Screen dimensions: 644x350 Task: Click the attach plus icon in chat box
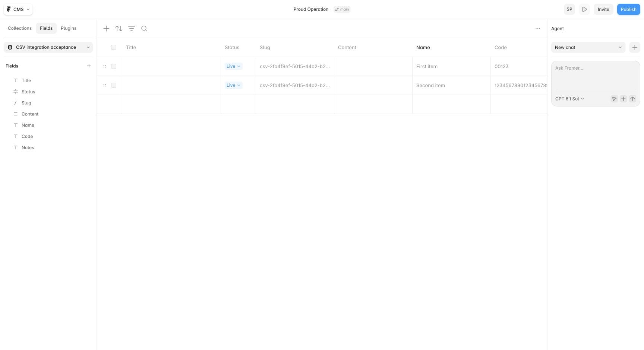click(623, 99)
